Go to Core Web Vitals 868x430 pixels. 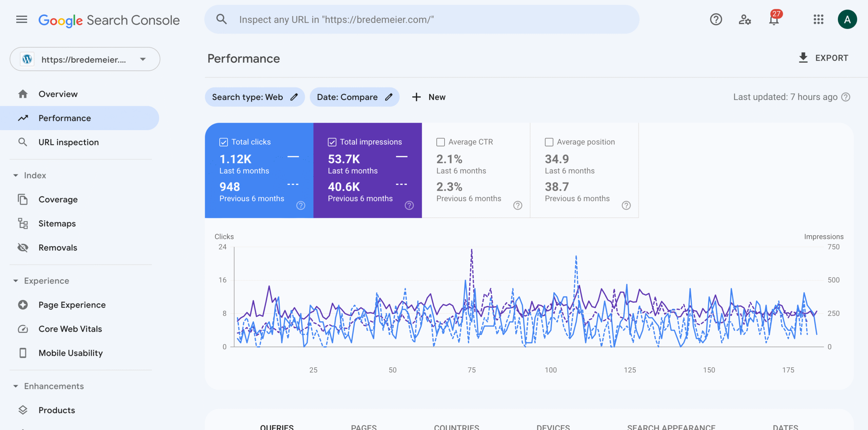pyautogui.click(x=70, y=329)
